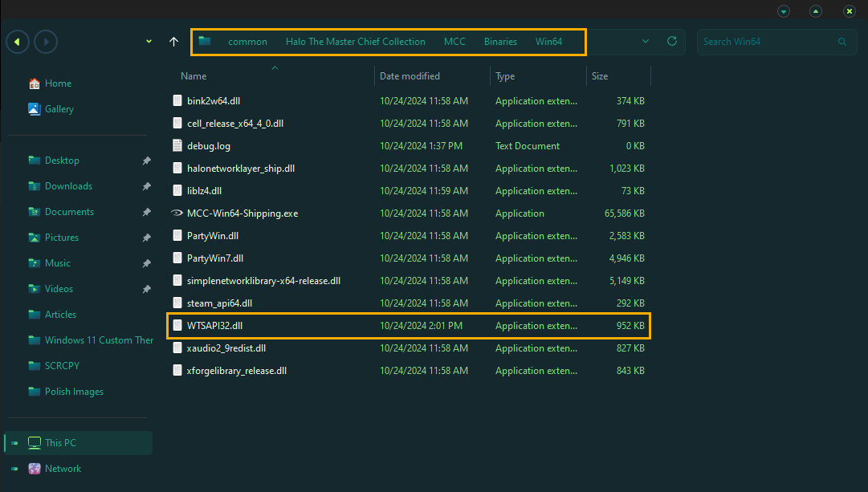Click the Network icon in sidebar
The height and width of the screenshot is (492, 868).
click(x=35, y=469)
